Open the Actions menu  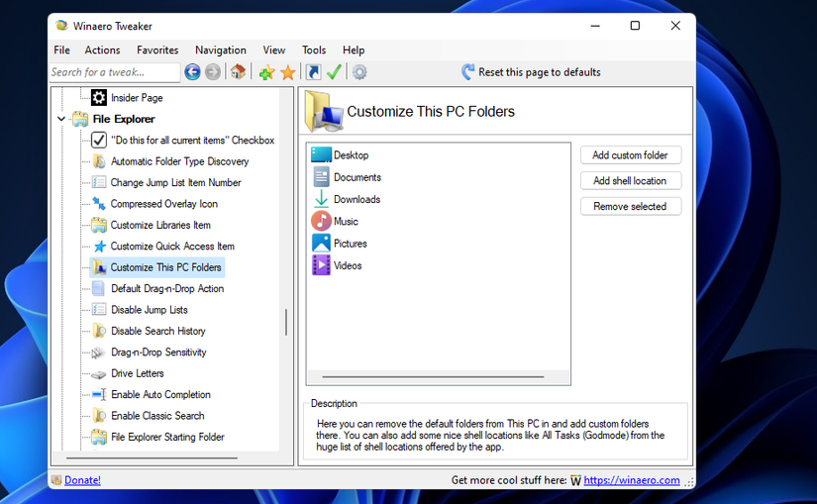click(103, 50)
